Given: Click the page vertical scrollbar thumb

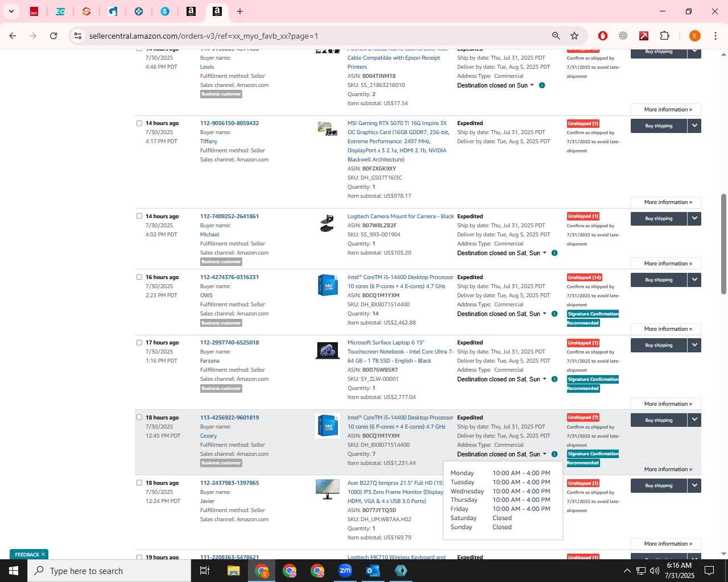Looking at the screenshot, I should pos(723,244).
